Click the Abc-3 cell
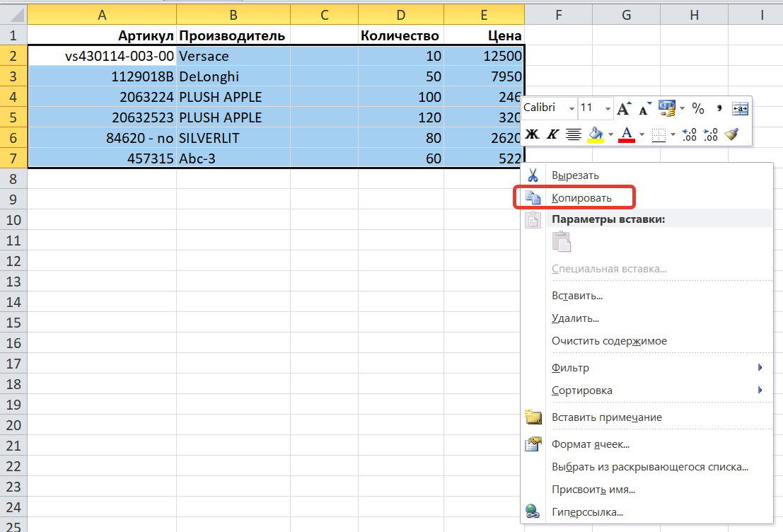This screenshot has height=532, width=783. [x=233, y=158]
